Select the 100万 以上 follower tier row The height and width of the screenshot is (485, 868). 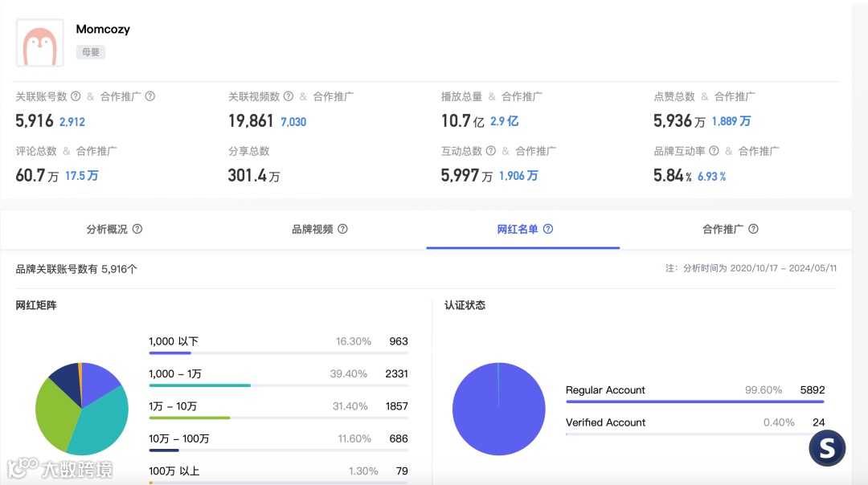click(278, 474)
